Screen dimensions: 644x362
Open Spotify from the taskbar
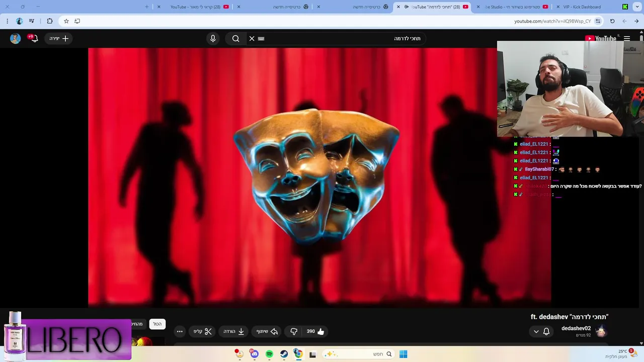click(269, 354)
